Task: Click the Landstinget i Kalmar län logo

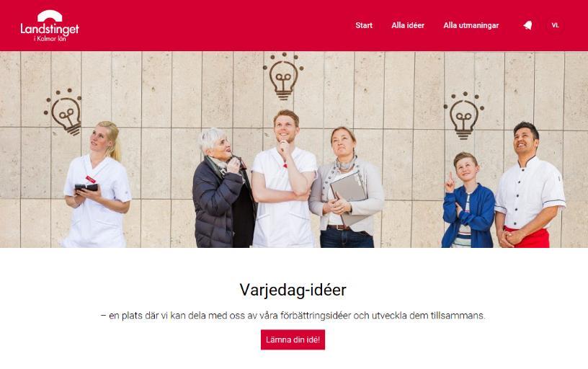Action: point(50,25)
